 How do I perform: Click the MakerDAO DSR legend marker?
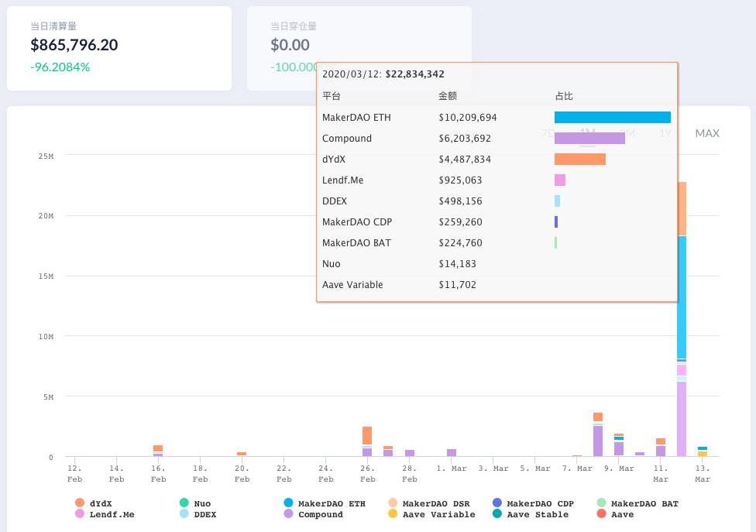click(x=393, y=503)
